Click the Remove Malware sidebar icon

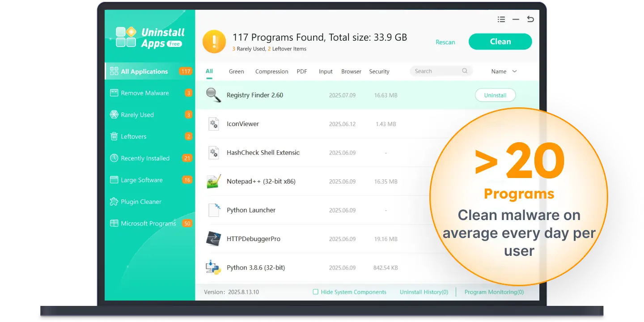click(x=114, y=93)
